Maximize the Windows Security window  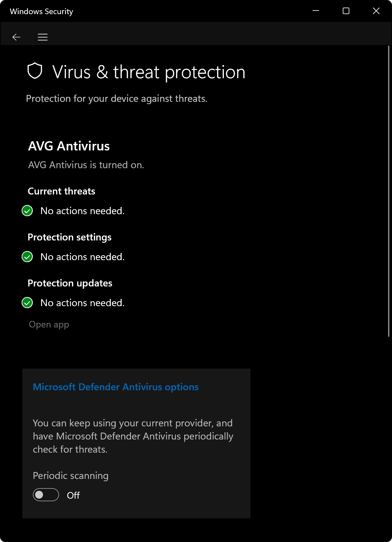click(346, 11)
